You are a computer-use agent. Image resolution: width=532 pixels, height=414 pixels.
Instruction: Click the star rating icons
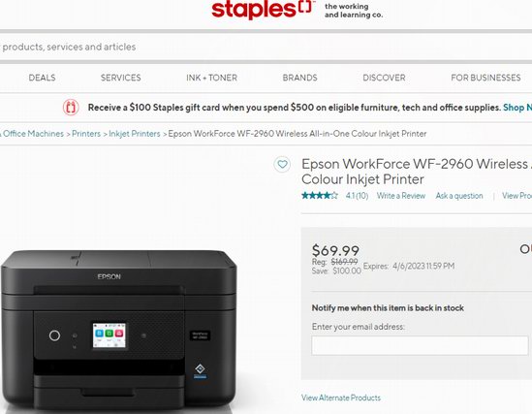click(320, 196)
